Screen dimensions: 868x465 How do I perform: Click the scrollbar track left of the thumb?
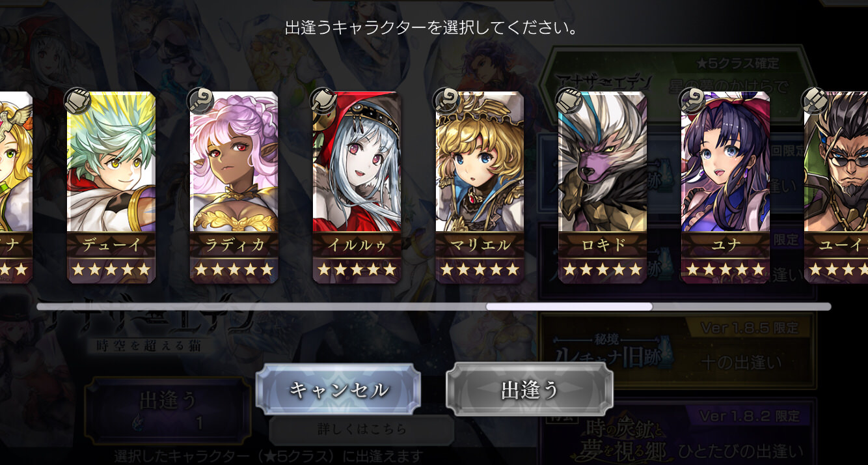[x=262, y=307]
